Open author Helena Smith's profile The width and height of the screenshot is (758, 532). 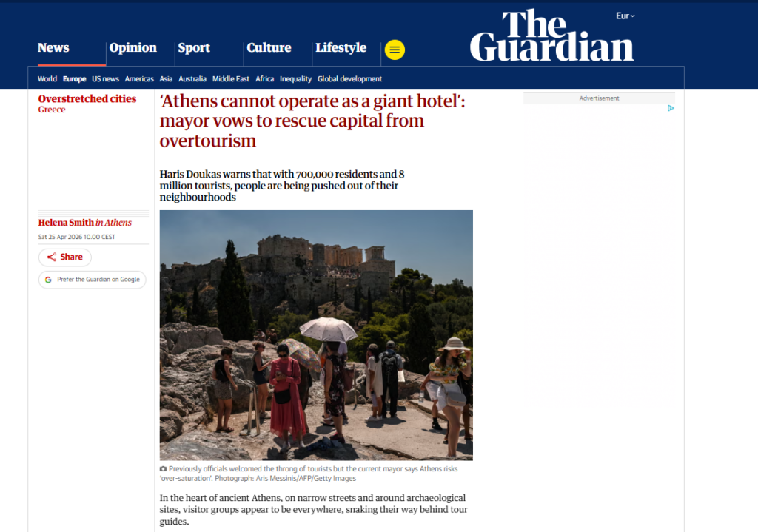pos(66,222)
